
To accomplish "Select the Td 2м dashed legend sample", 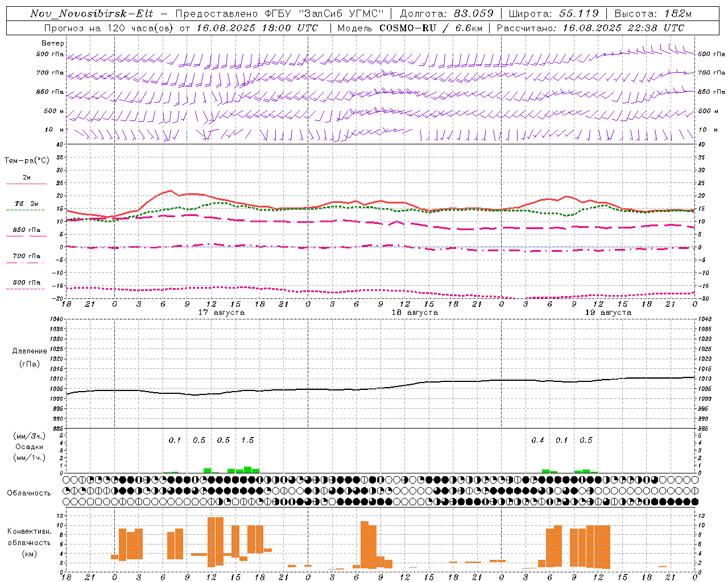I will point(26,210).
